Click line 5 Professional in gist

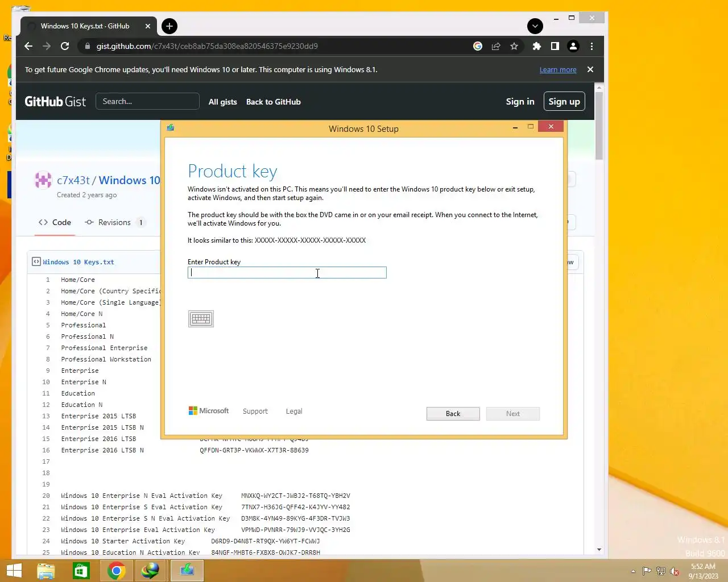click(83, 325)
